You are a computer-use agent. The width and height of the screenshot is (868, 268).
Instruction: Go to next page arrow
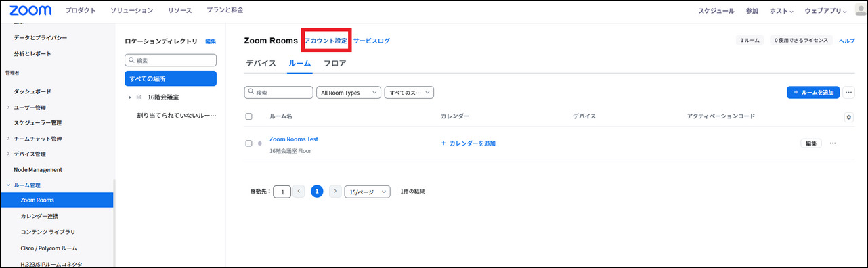334,192
